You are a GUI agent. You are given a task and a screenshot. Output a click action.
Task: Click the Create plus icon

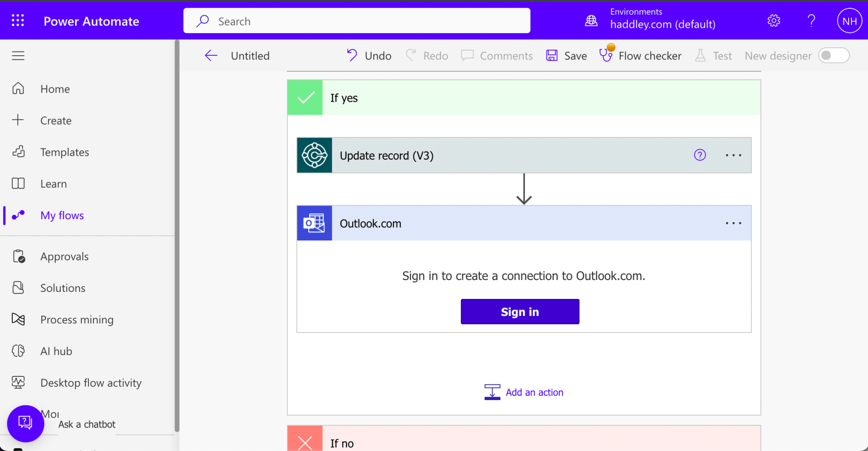tap(18, 120)
